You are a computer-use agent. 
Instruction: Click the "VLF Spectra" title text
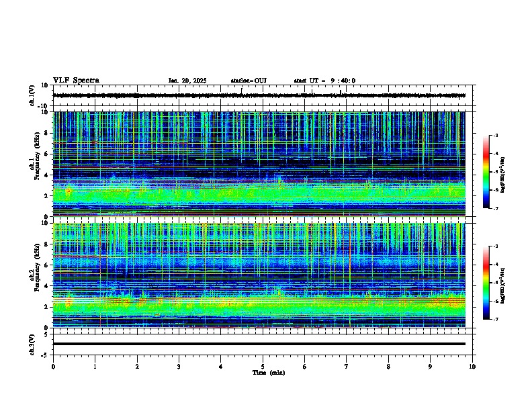(76, 81)
